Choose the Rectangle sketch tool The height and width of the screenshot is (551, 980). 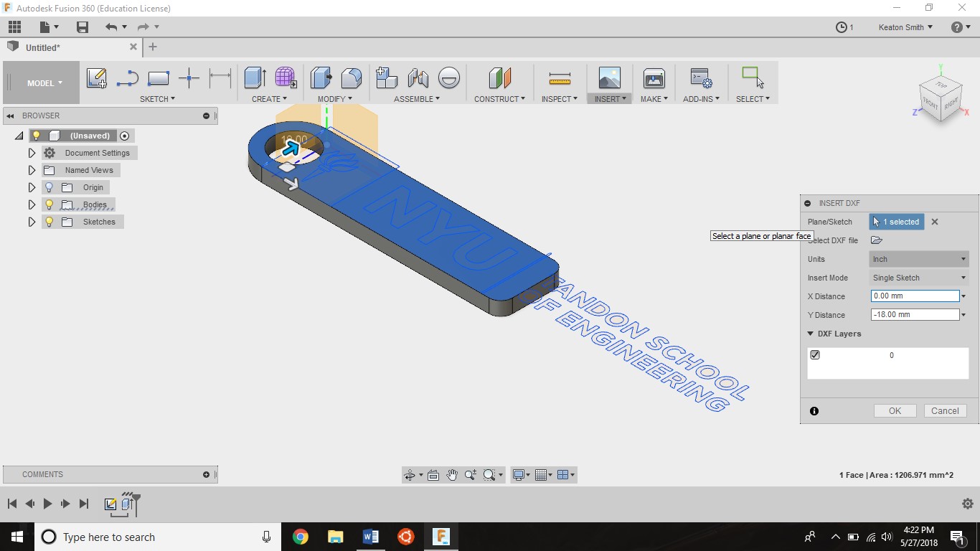158,77
